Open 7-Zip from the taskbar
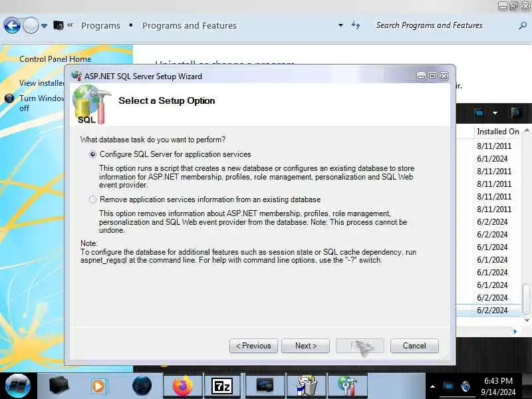The image size is (532, 399). click(x=222, y=386)
